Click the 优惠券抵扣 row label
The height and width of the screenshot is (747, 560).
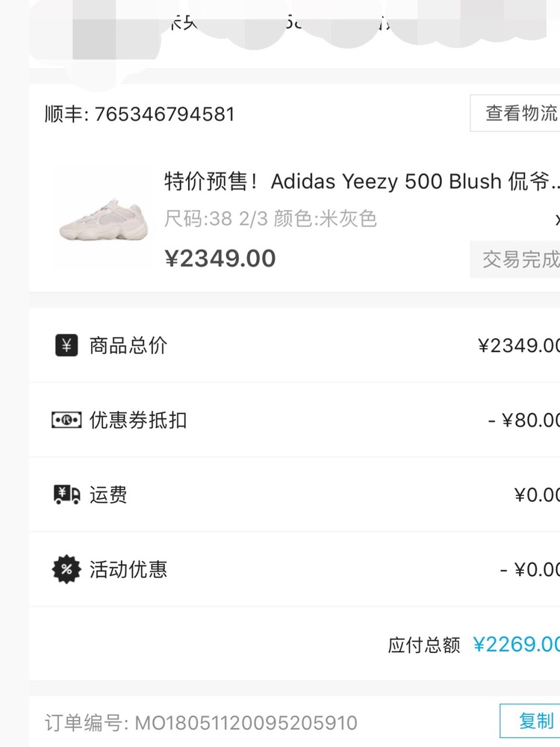(138, 420)
